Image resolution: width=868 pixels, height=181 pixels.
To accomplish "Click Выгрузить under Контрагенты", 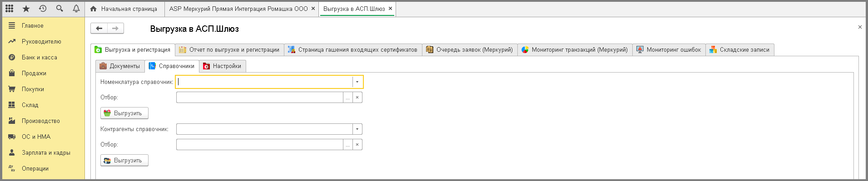I will [124, 161].
